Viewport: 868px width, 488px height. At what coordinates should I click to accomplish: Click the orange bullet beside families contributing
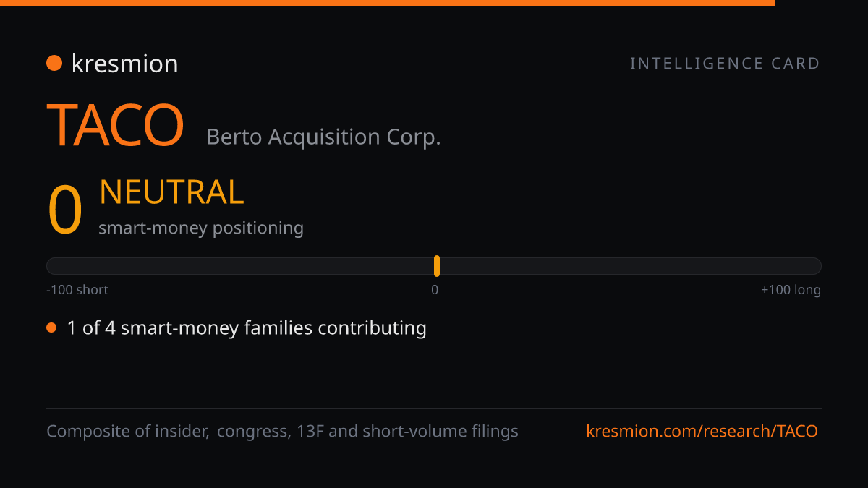coord(51,328)
